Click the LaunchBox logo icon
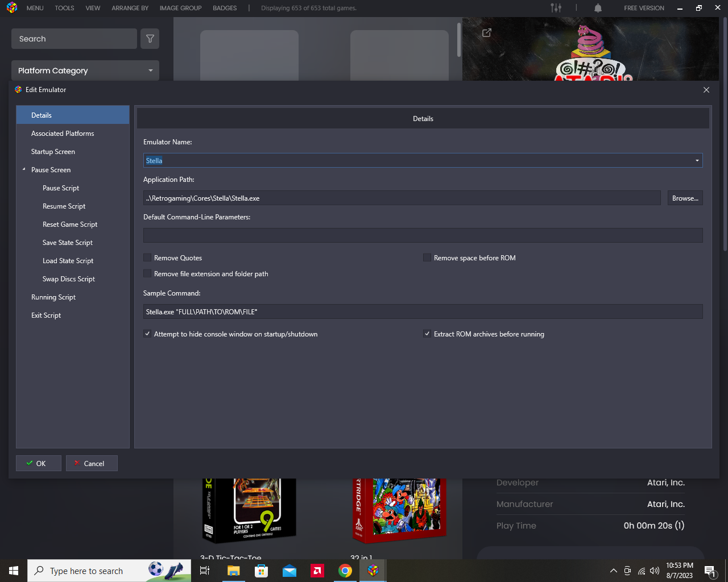Screen dimensions: 728x582 (12, 8)
